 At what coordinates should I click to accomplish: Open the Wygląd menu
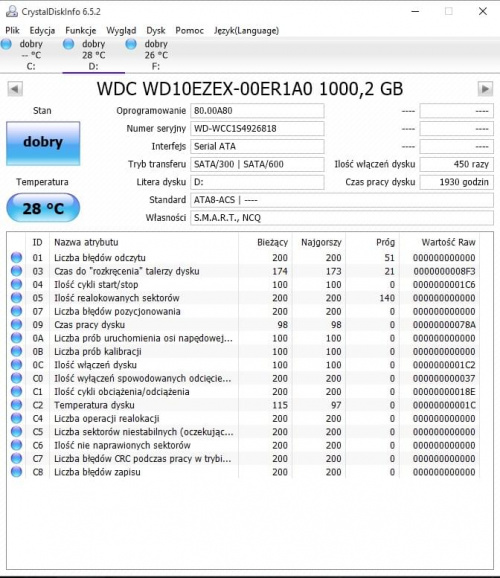(121, 31)
